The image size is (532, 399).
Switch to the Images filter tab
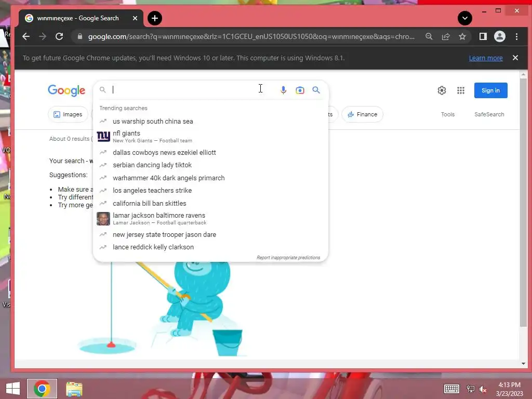[x=68, y=115]
